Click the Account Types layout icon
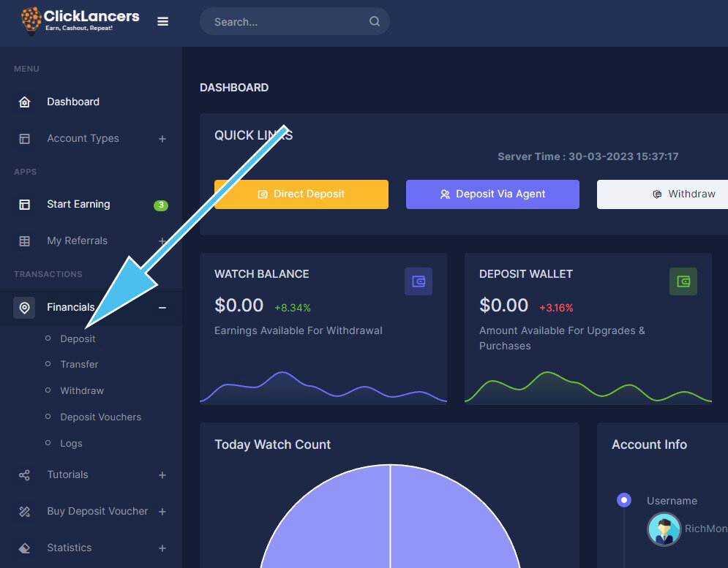 [25, 139]
